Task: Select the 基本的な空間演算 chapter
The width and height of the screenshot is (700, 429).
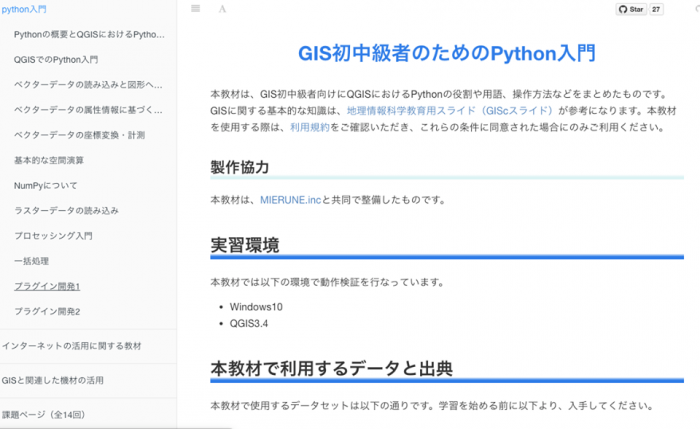Action: click(x=49, y=160)
